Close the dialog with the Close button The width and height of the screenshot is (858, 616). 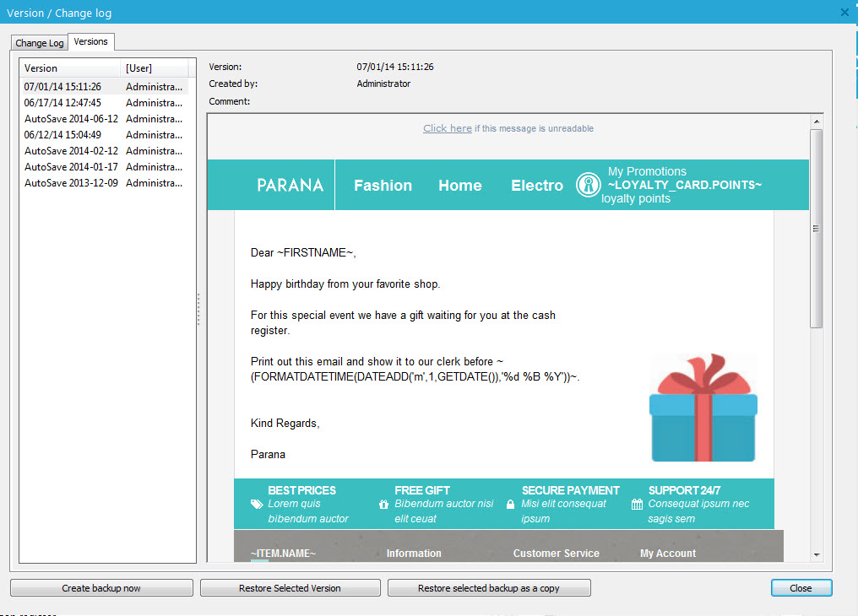[801, 588]
